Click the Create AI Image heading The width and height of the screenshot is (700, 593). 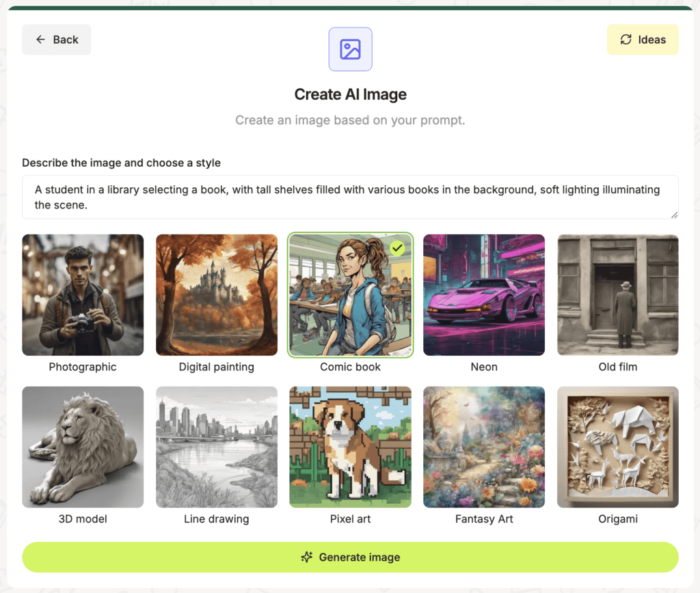pos(351,94)
